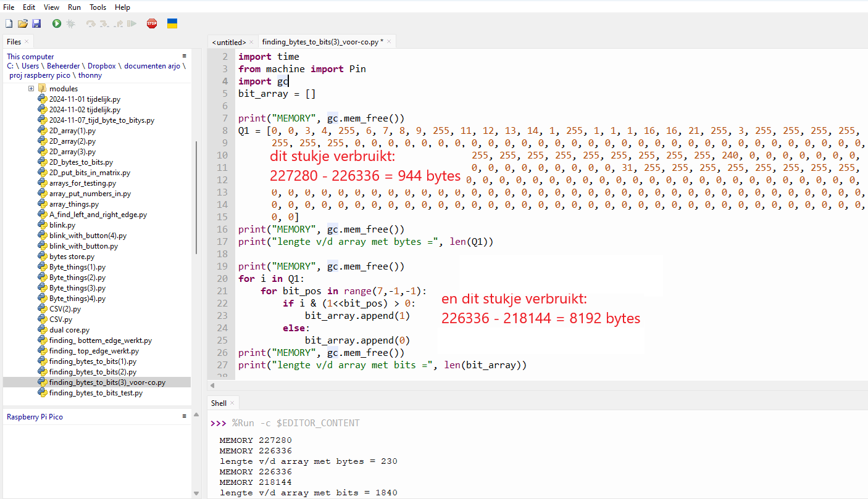
Task: Navigate to Beheerder in path
Action: click(x=64, y=66)
